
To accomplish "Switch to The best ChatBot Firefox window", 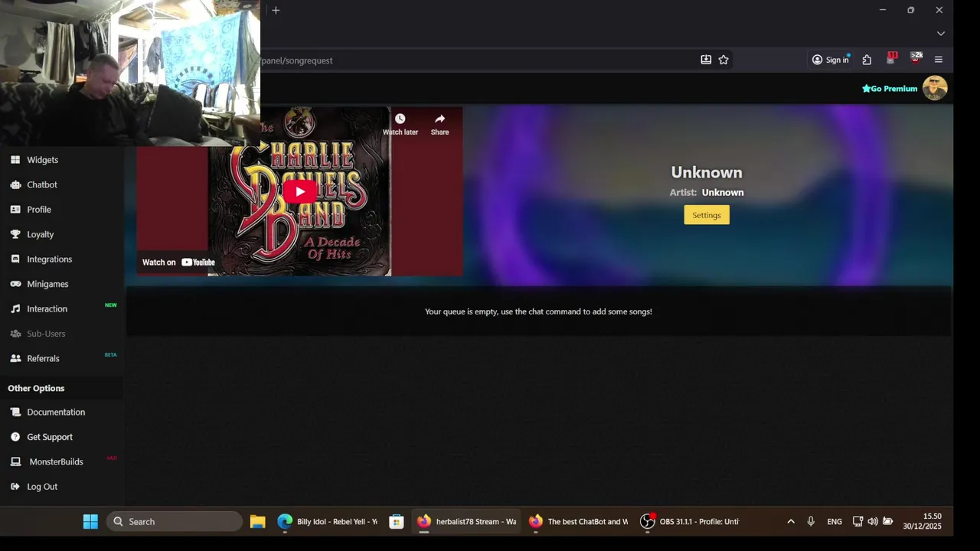I will [x=578, y=522].
